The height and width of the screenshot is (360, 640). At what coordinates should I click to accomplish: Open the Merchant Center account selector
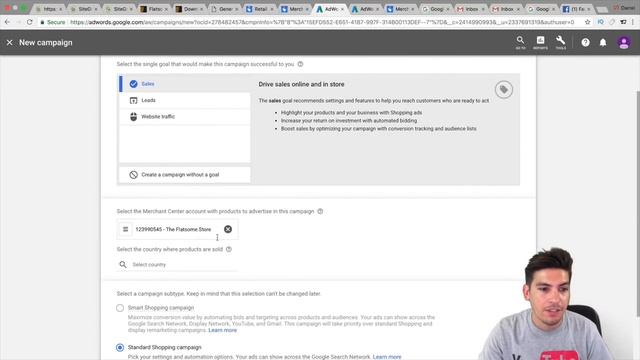[178, 229]
